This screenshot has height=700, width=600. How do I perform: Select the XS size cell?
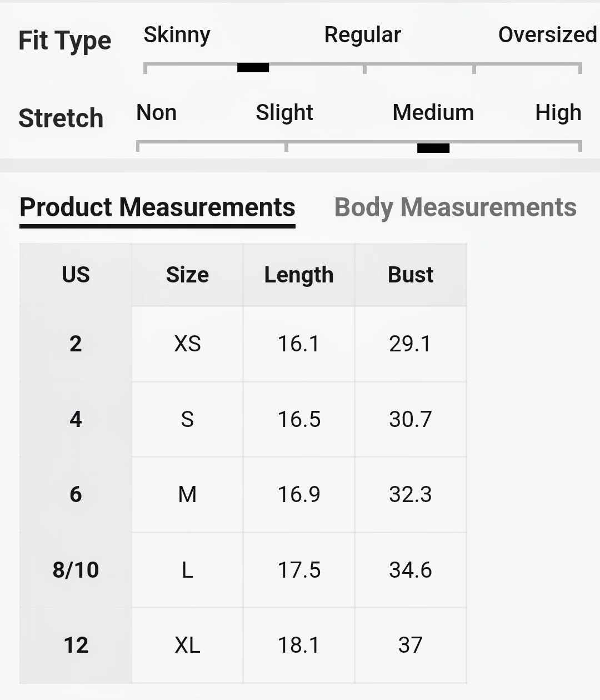click(187, 344)
